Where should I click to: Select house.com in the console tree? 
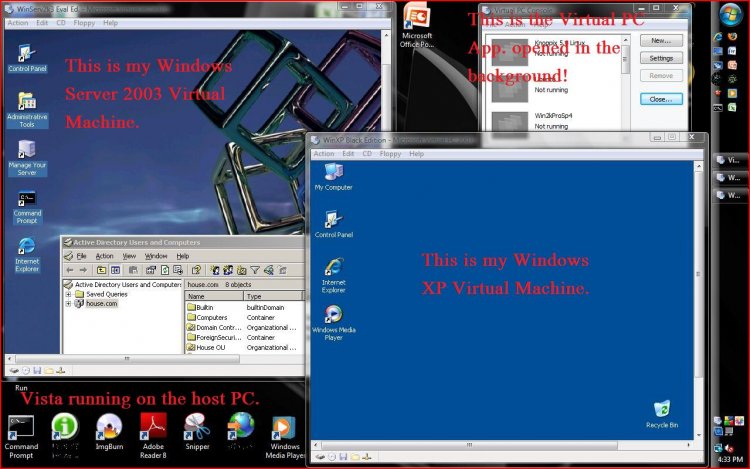coord(101,304)
